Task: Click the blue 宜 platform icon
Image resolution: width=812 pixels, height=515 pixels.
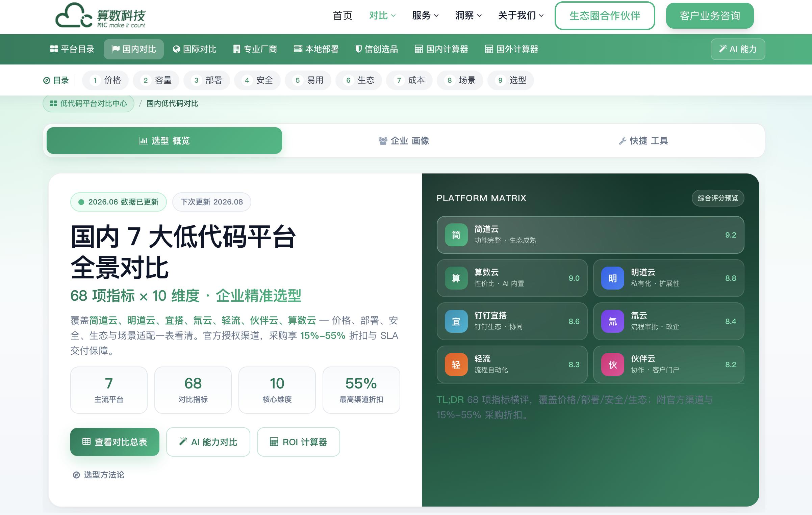Action: [456, 321]
